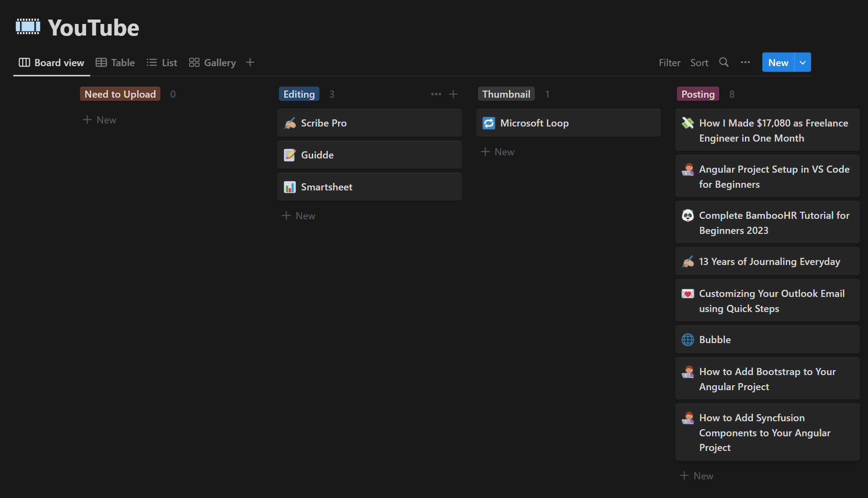This screenshot has width=868, height=498.
Task: Click technologist icon on Angular Project Setup card
Action: click(x=688, y=169)
